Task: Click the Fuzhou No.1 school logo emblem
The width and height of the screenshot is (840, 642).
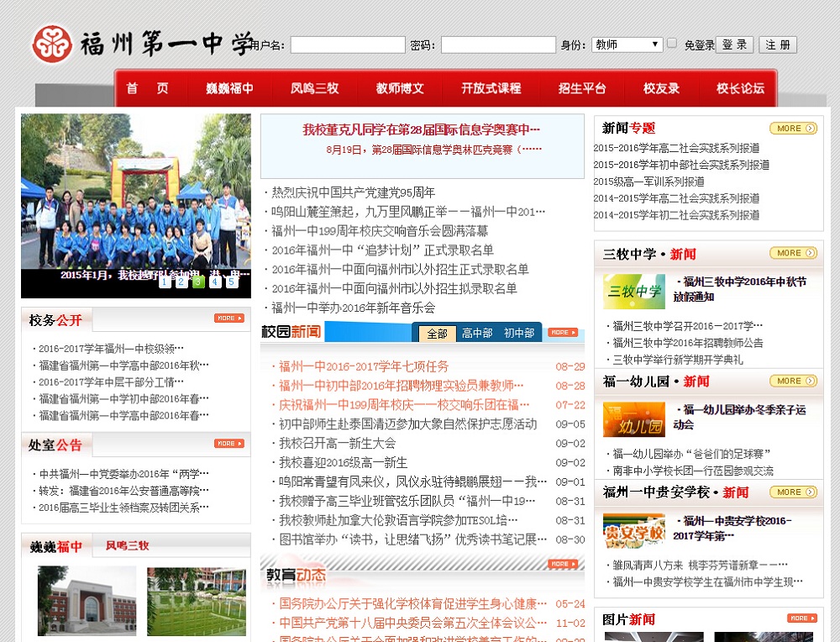Action: (52, 44)
